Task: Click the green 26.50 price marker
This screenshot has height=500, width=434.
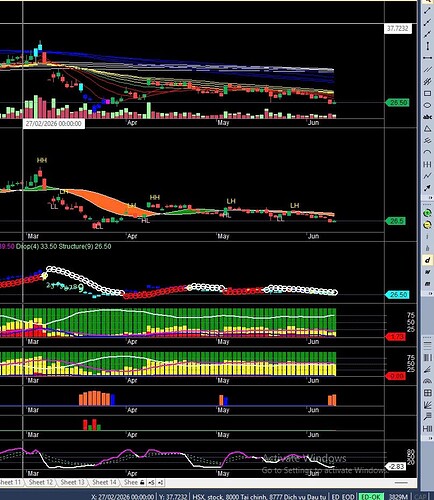Action: click(398, 103)
